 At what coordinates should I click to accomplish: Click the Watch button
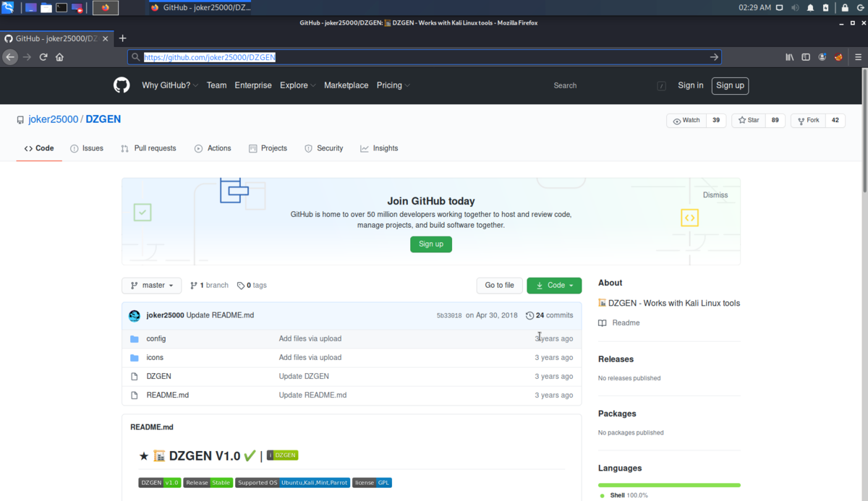tap(686, 121)
